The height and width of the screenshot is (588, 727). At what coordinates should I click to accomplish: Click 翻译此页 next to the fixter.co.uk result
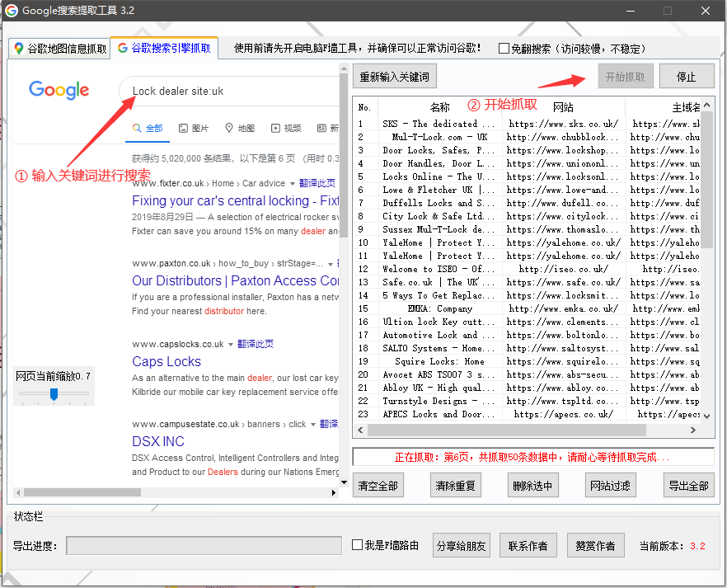point(317,183)
